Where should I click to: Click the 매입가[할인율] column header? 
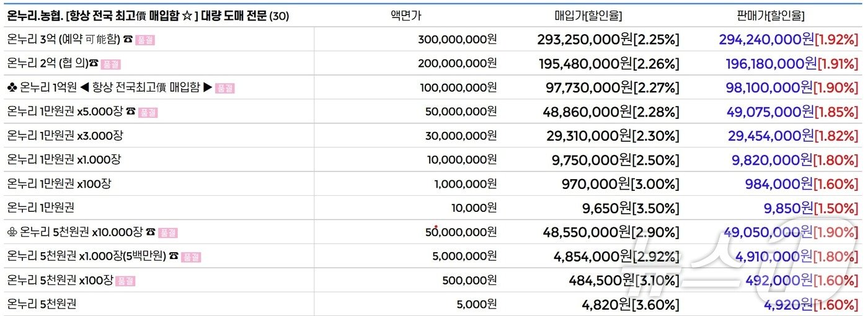tap(588, 17)
